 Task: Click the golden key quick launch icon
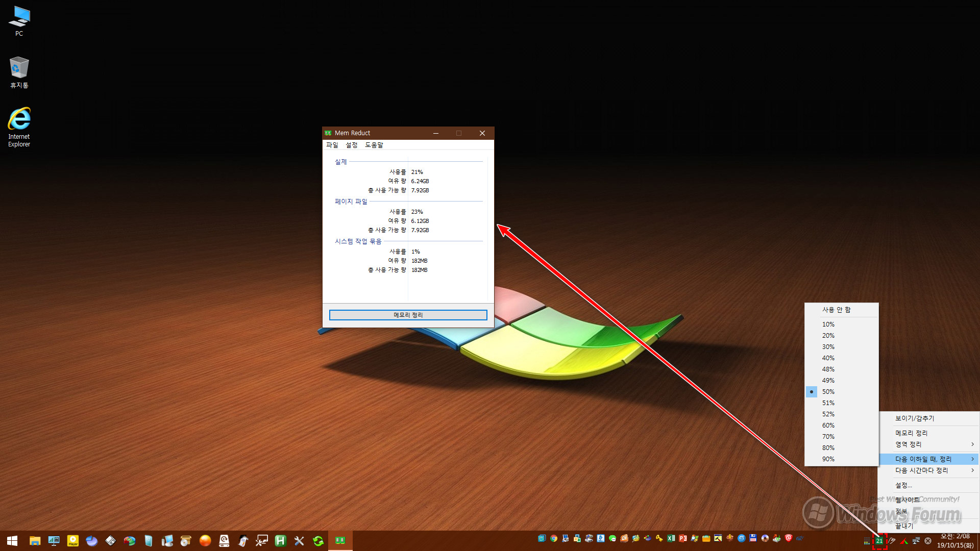tap(659, 538)
